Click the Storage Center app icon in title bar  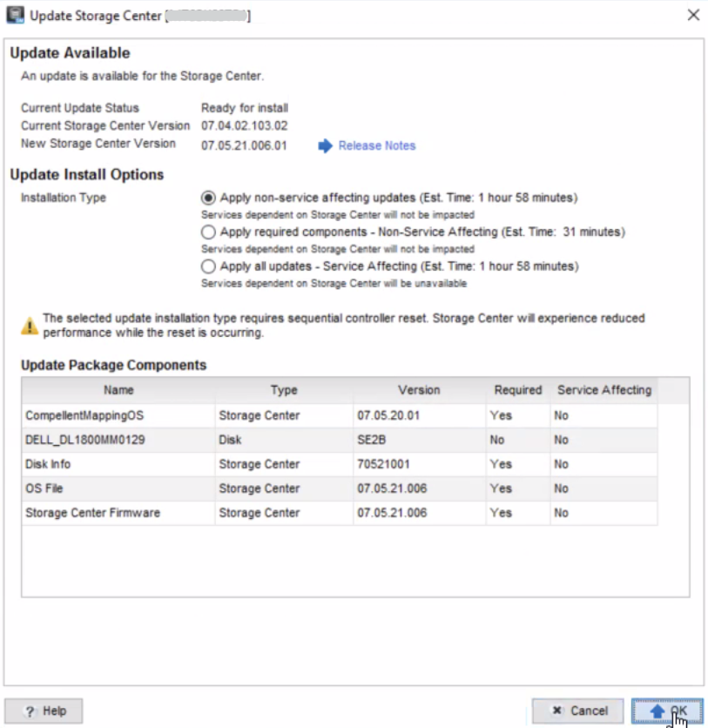coord(15,15)
